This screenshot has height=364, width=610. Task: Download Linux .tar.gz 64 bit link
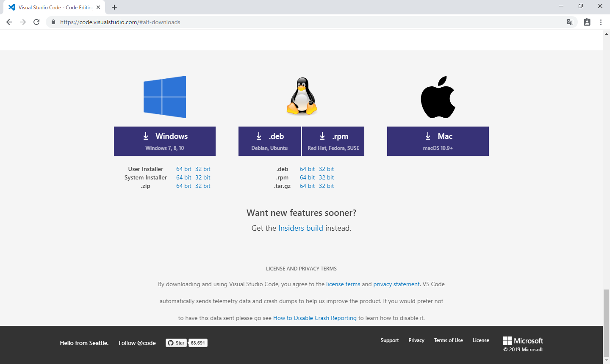[x=308, y=186]
